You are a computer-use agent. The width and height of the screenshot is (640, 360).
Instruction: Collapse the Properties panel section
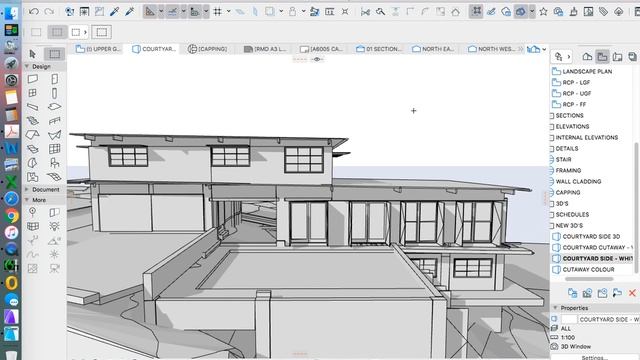point(555,308)
